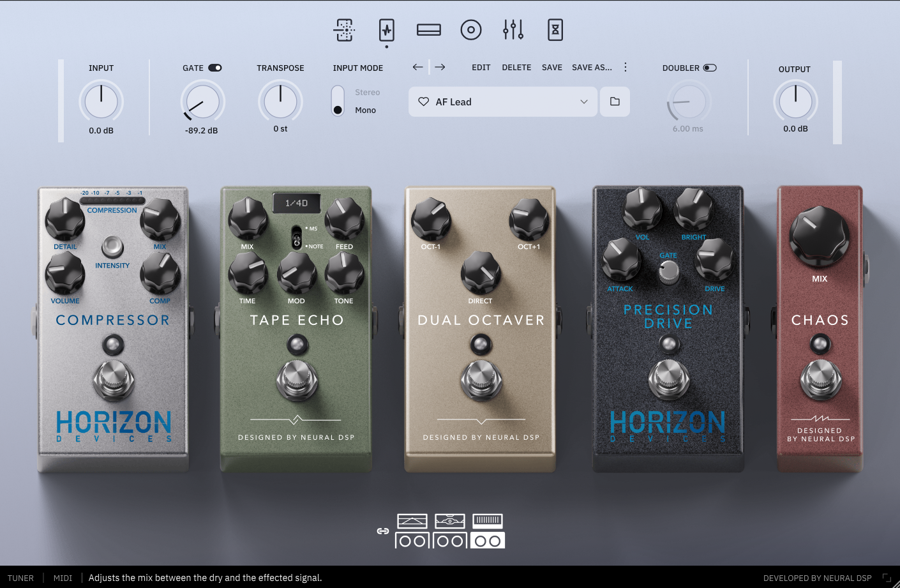Toggle the Precision Drive pedal footswitch
900x588 pixels.
click(x=668, y=379)
